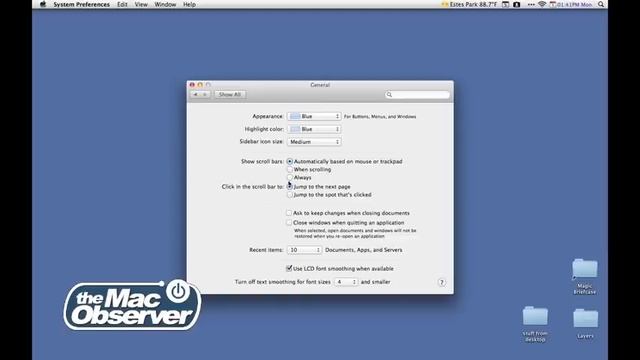The image size is (640, 360).
Task: Choose 'Jump to the spot that's clicked'
Action: (289, 195)
